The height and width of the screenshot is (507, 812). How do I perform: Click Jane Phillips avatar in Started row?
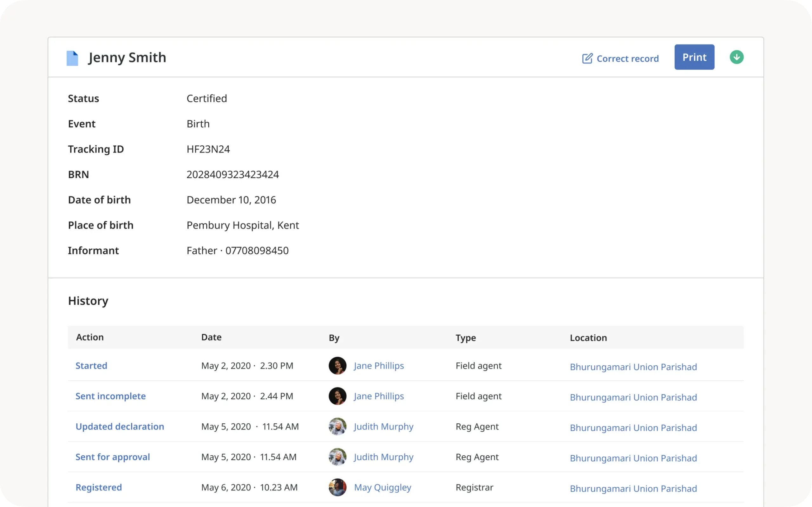coord(337,365)
